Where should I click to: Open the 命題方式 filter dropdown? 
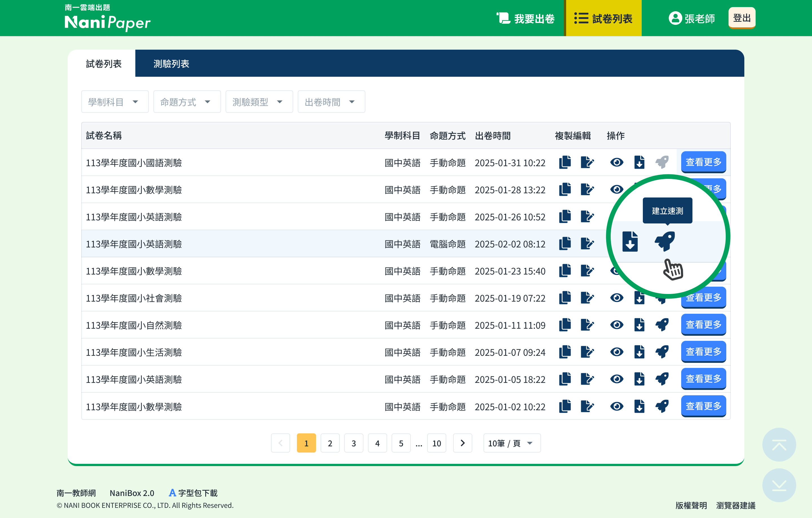coord(187,102)
